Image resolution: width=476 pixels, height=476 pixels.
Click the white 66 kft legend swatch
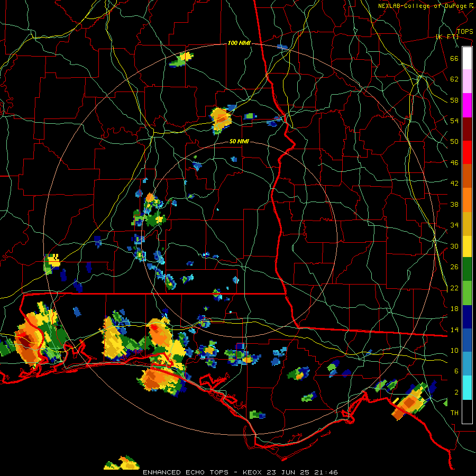467,58
